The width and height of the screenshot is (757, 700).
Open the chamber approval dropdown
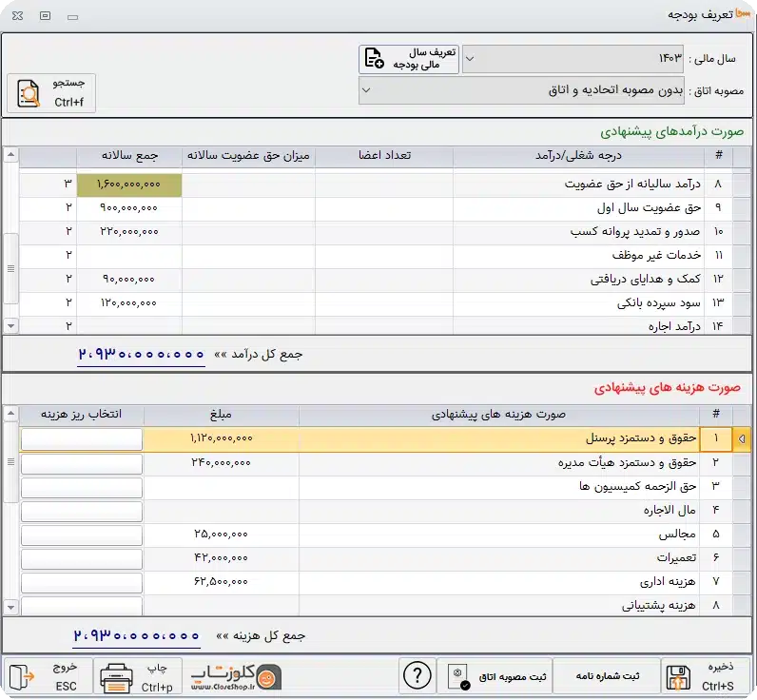(521, 90)
